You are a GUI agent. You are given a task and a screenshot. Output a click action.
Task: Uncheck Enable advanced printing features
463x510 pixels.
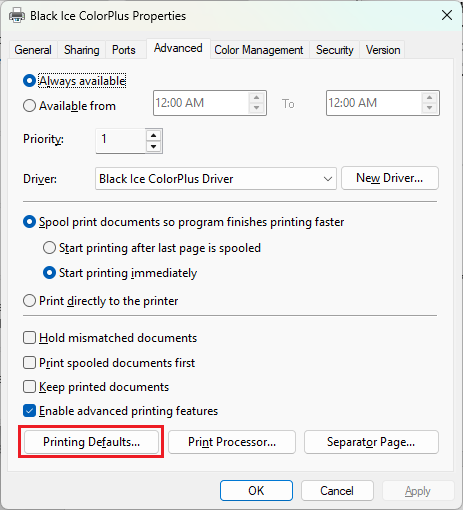pos(29,411)
